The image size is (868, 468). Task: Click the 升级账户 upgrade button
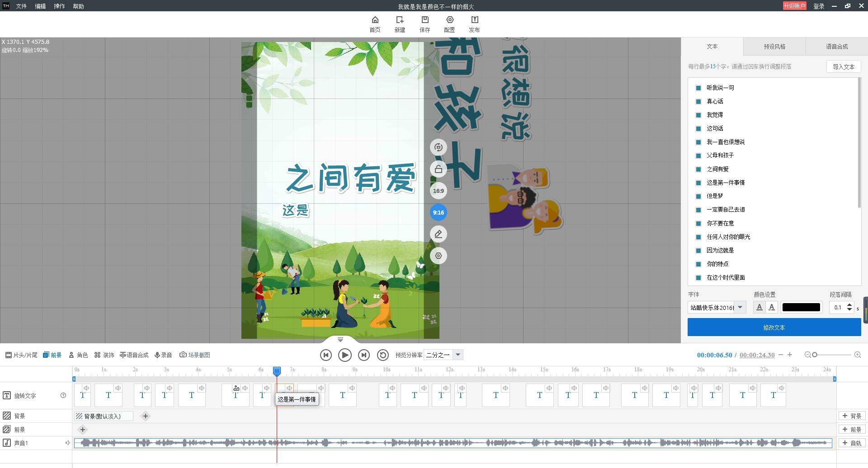point(794,6)
